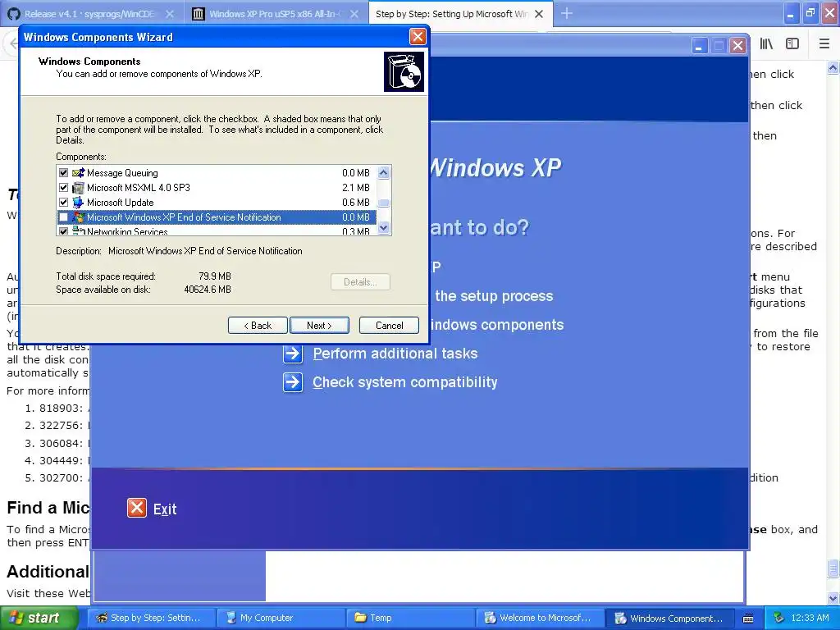Image resolution: width=840 pixels, height=630 pixels.
Task: Toggle the browser sidebar icon
Action: pos(792,44)
